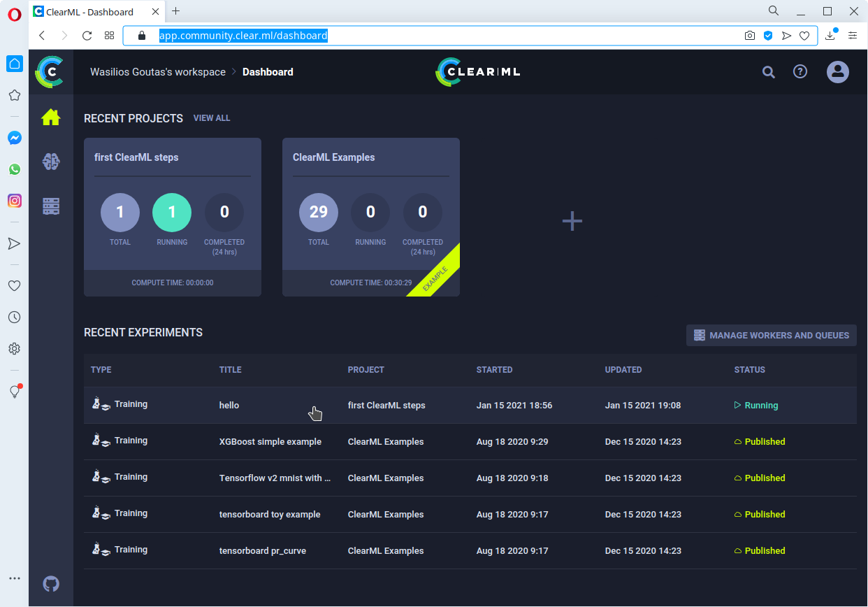Open the downloads panel with blue dot
This screenshot has height=607, width=868.
pos(830,35)
